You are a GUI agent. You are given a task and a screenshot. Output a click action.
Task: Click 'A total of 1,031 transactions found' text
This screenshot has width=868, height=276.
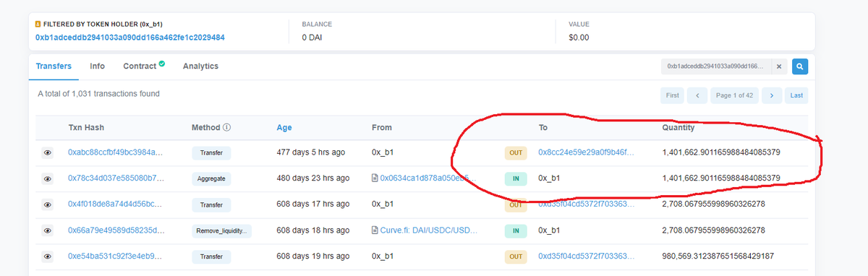(x=98, y=94)
